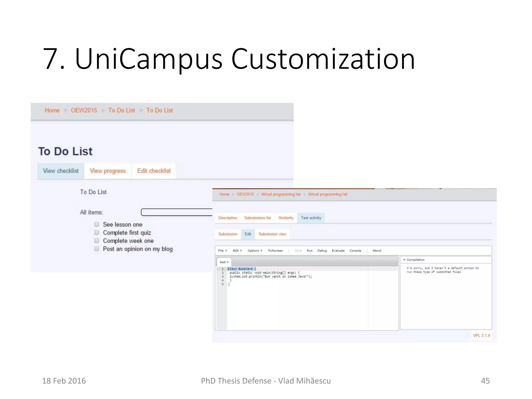Image resolution: width=532 pixels, height=399 pixels.
Task: Expand the editor's Edit menu
Action: click(237, 251)
